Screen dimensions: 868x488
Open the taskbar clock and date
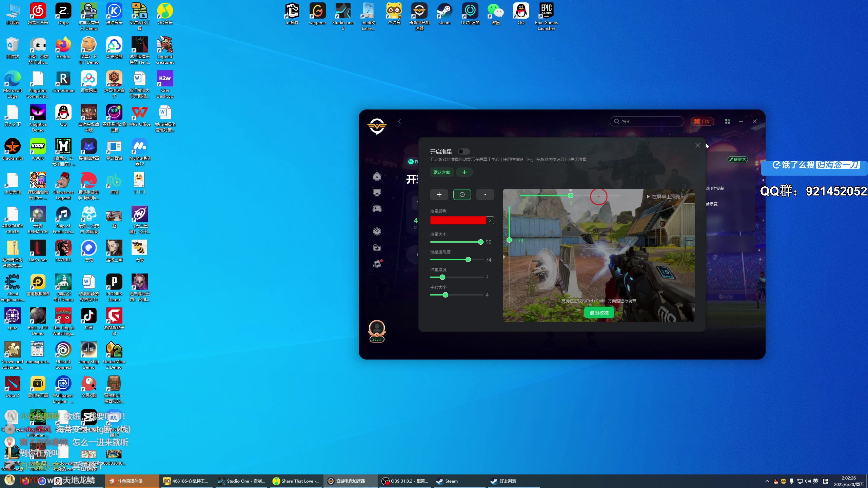[x=849, y=481]
